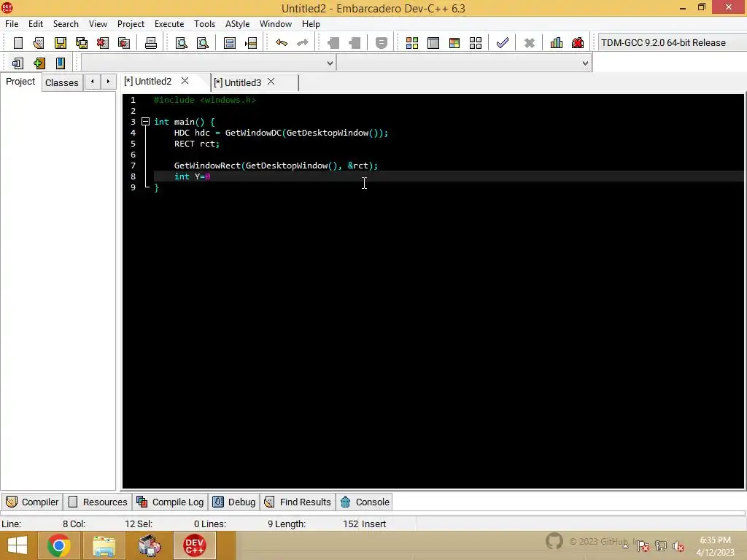The width and height of the screenshot is (747, 560).
Task: Open the Search menu
Action: pos(66,24)
